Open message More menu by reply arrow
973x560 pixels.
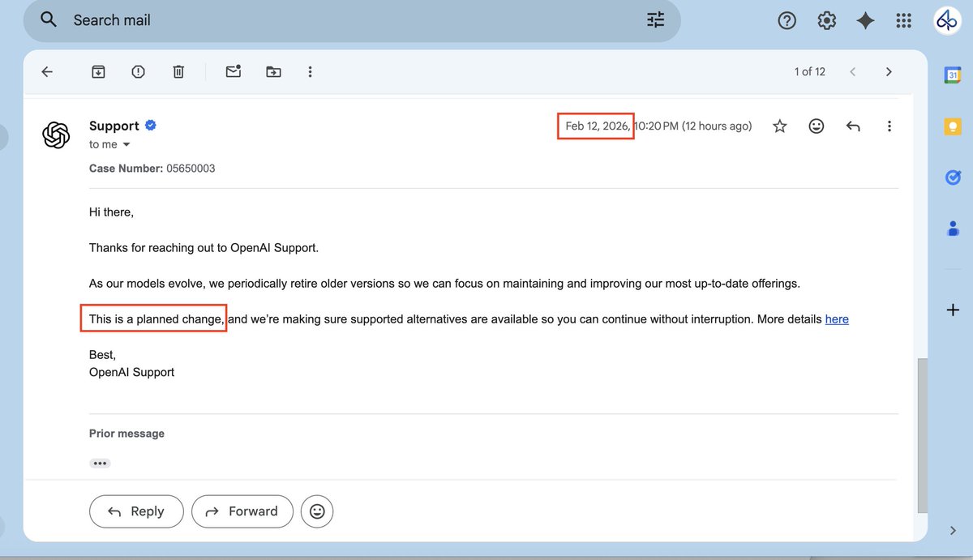point(889,126)
